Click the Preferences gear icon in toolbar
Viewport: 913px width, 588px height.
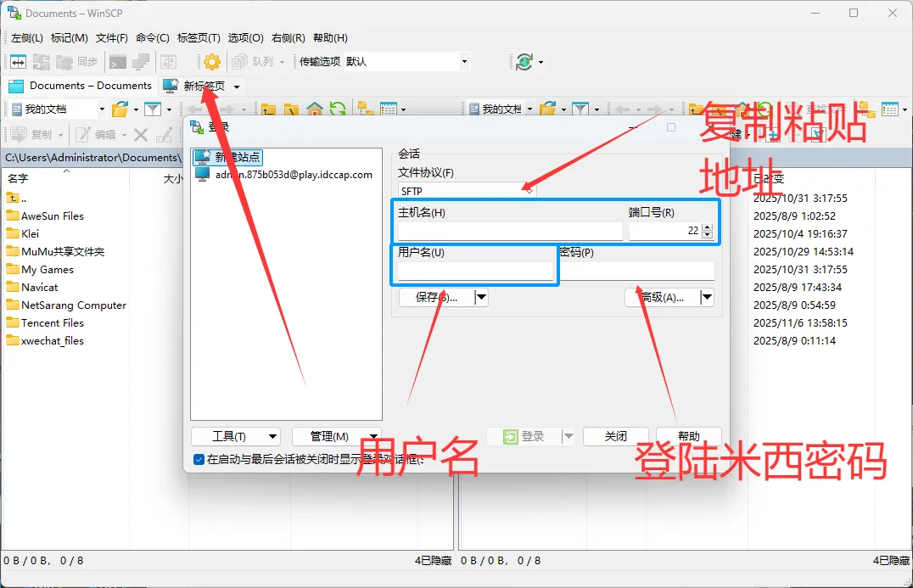(212, 62)
